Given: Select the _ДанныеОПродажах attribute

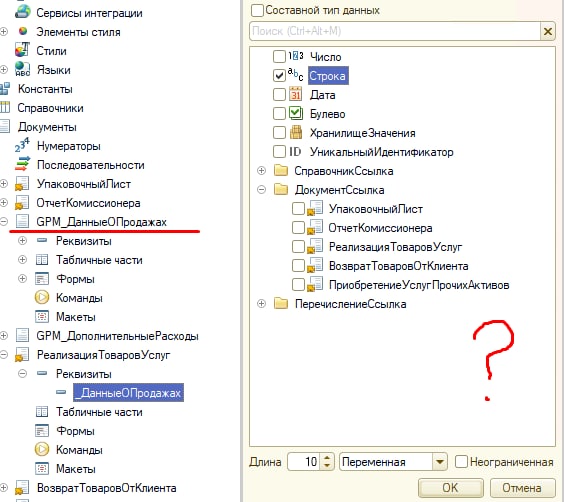Looking at the screenshot, I should 129,393.
